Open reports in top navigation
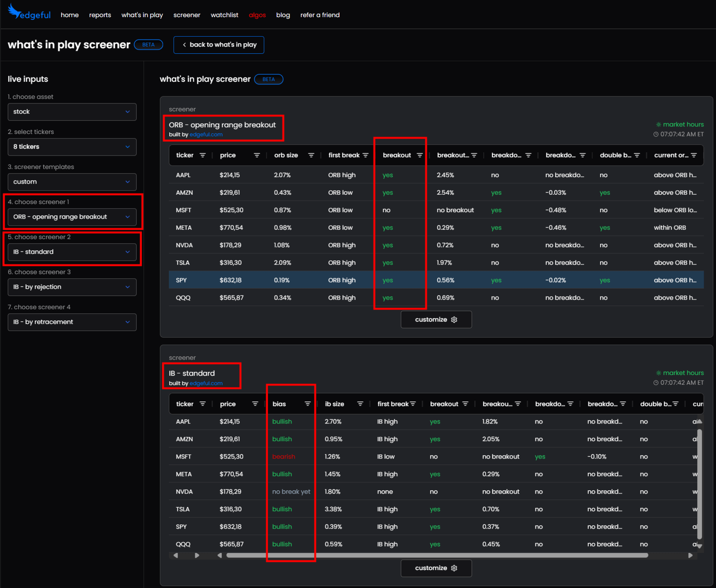 [x=100, y=15]
